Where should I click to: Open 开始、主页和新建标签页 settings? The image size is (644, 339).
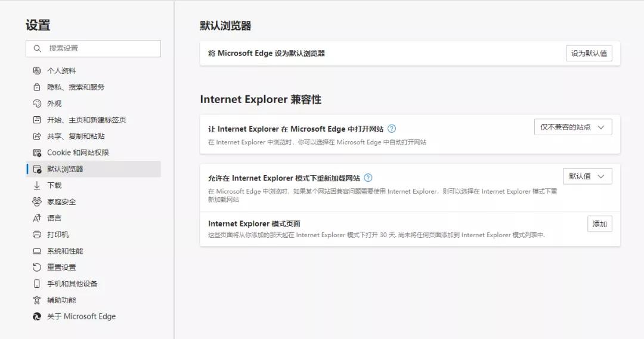[94, 120]
